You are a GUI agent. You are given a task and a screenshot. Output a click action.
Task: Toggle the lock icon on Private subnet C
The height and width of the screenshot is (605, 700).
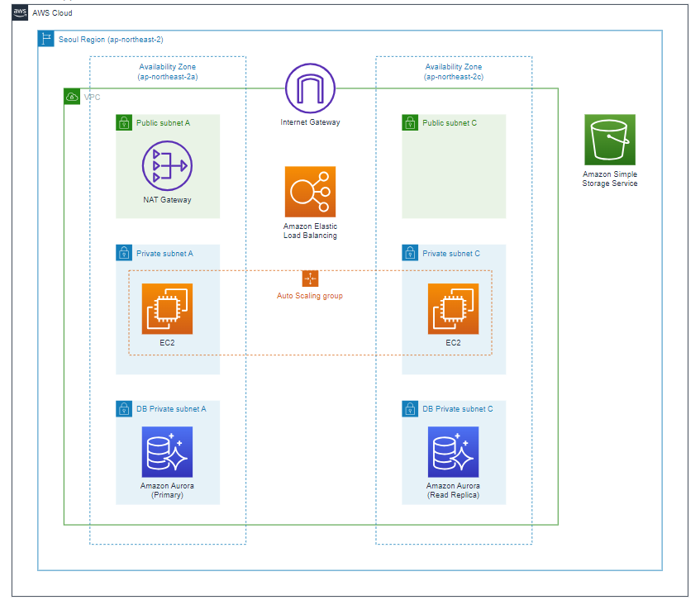click(409, 253)
